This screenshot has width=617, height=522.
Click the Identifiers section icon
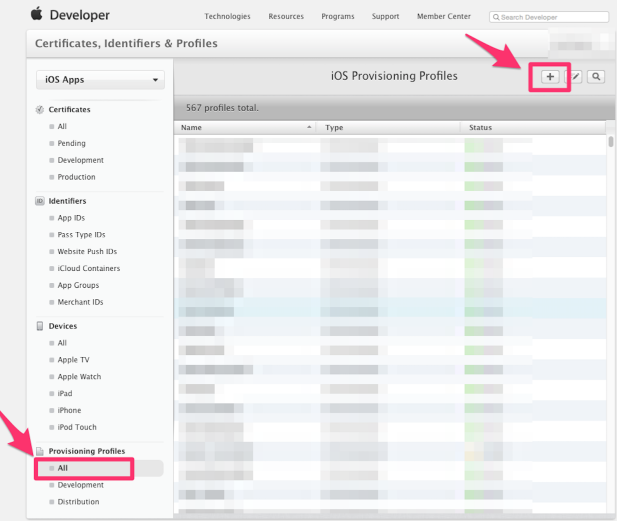(40, 201)
